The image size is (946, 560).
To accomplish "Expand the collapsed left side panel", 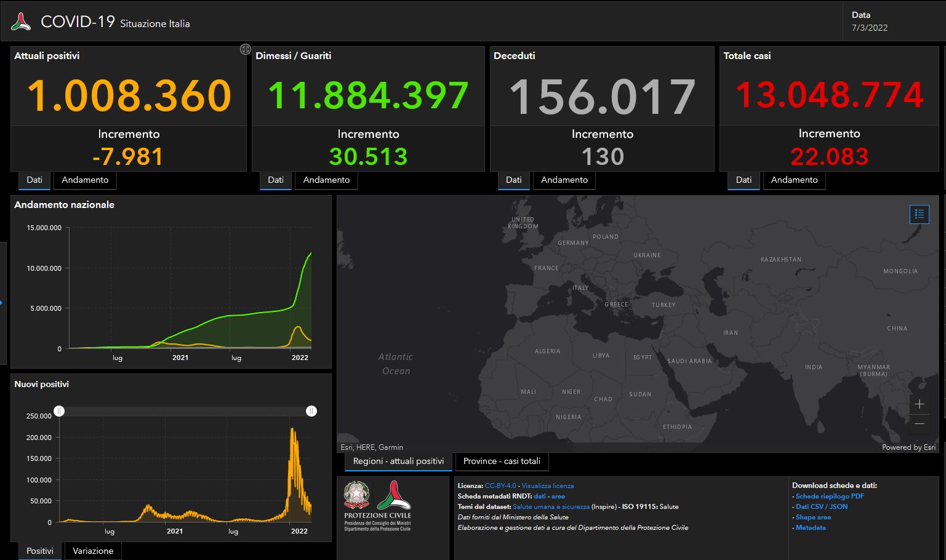I will pyautogui.click(x=2, y=303).
